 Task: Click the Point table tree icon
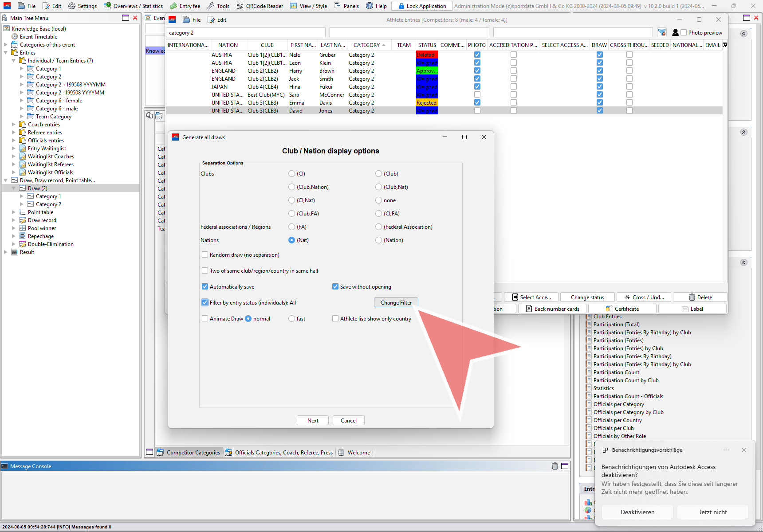(x=23, y=212)
